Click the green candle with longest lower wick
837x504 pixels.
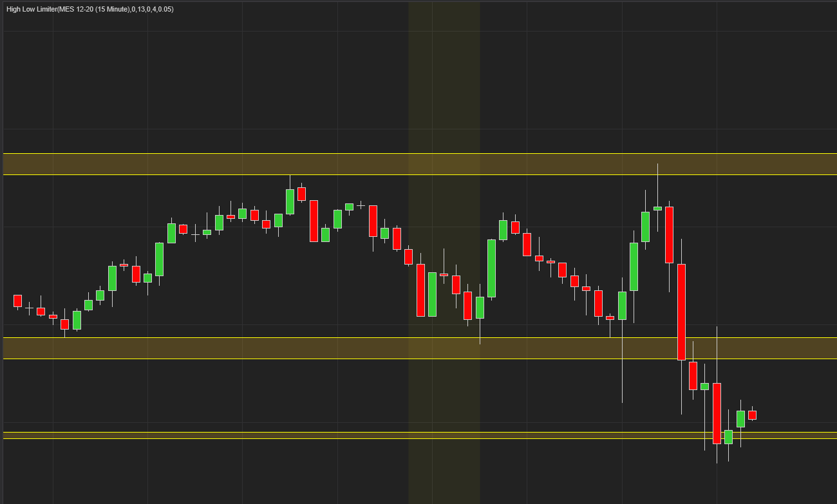pos(622,305)
